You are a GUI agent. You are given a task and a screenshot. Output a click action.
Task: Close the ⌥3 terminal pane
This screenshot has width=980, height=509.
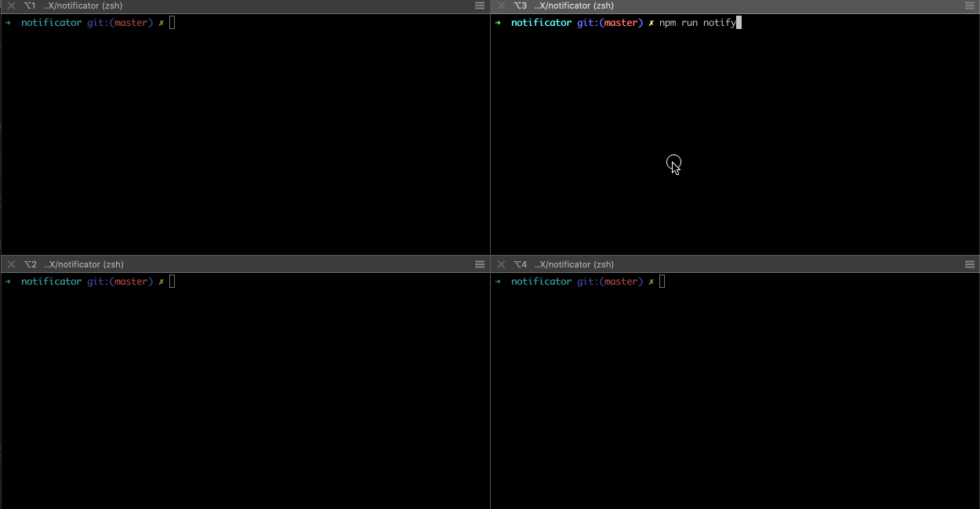pos(501,5)
